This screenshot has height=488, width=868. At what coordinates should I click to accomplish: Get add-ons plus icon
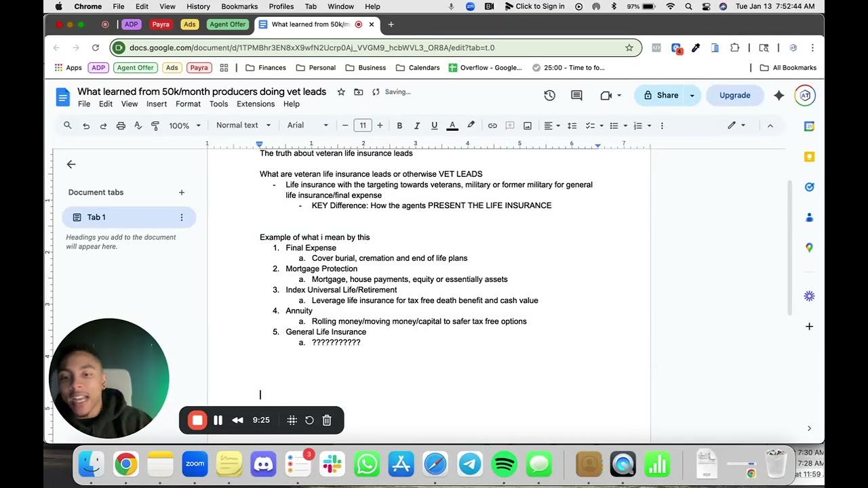[x=809, y=327]
